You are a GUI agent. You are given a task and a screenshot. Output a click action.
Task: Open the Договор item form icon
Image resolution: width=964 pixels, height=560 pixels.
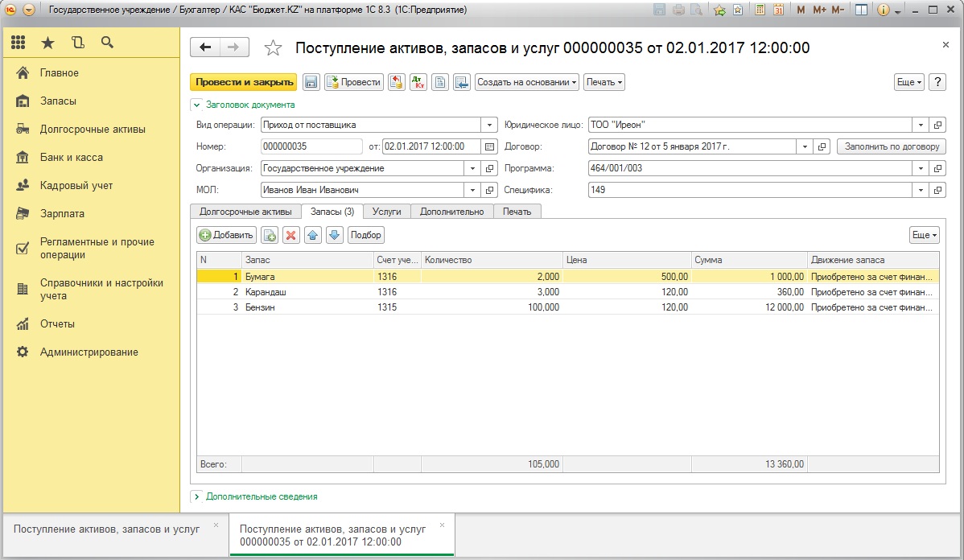point(822,146)
